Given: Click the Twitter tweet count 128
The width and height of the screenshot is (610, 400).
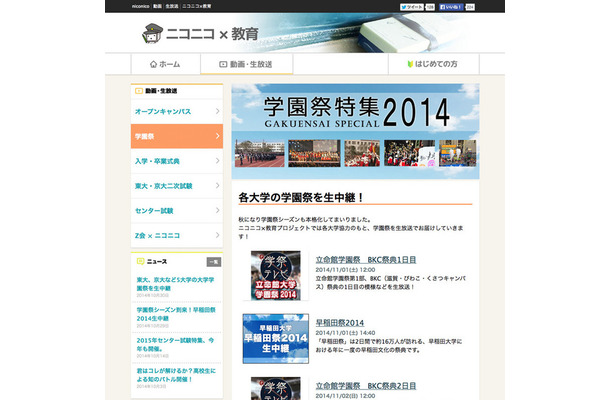Looking at the screenshot, I should (x=430, y=7).
